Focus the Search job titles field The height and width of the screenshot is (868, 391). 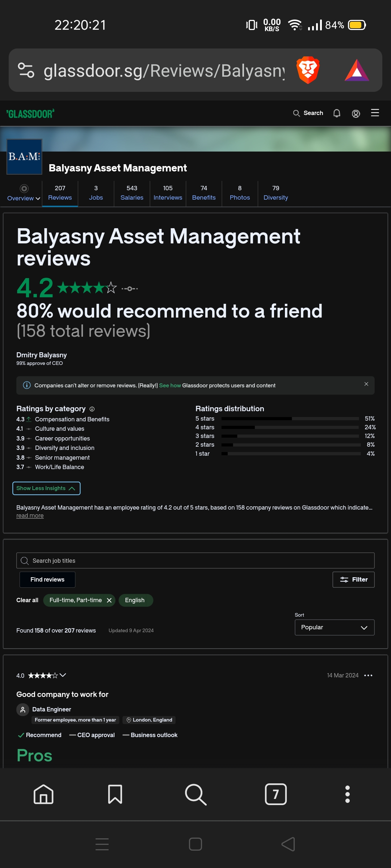click(x=195, y=561)
